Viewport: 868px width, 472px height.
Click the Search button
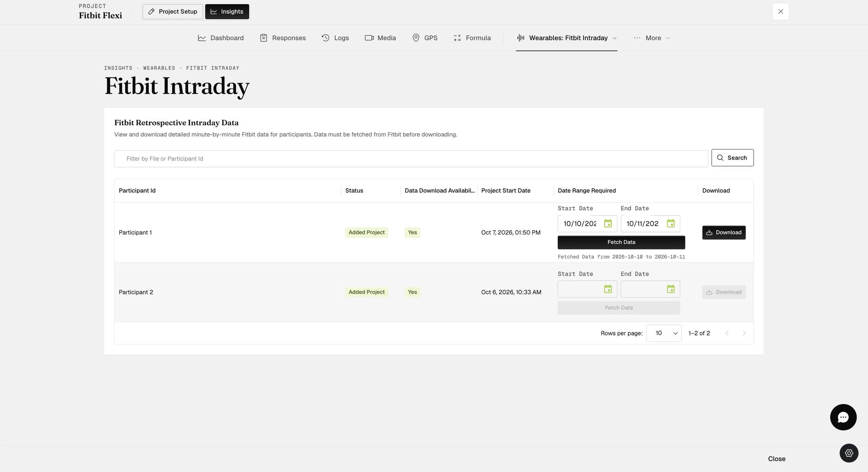[732, 158]
